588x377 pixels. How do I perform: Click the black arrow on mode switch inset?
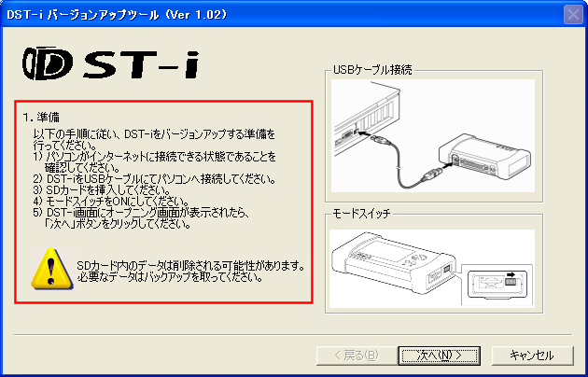pos(510,274)
